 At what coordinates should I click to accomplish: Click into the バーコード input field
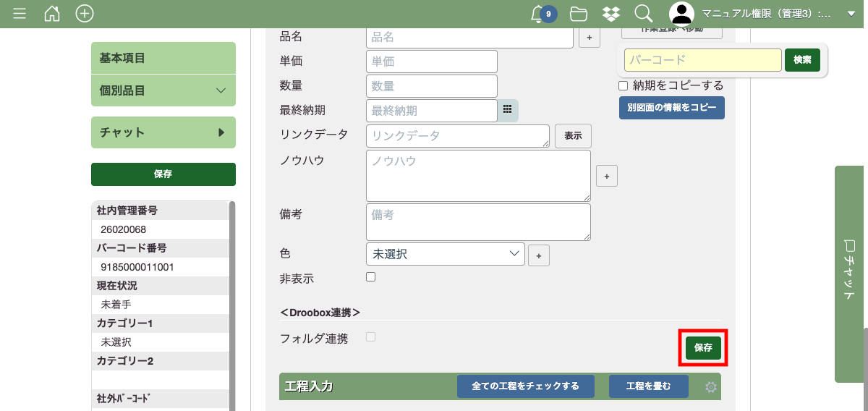pos(702,60)
